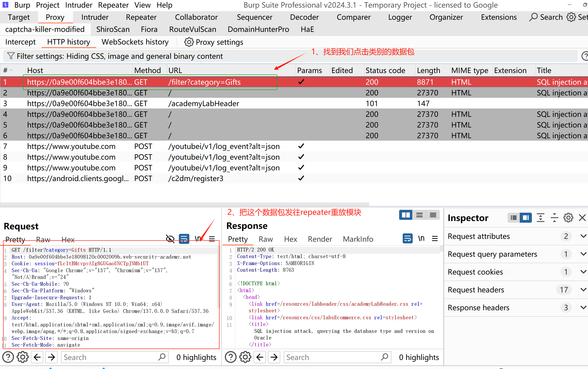Screen dimensions: 588x369
Task: Click request pane back arrow button
Action: (x=37, y=357)
